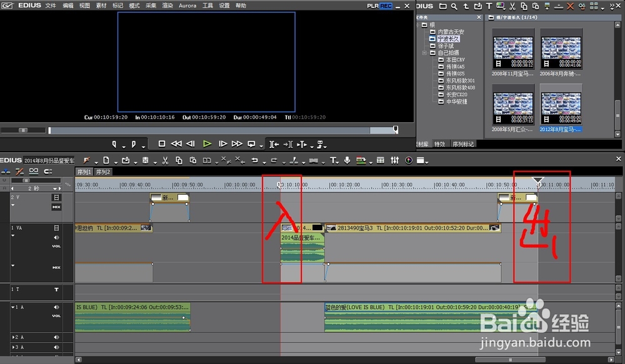Open the 素材 menu in the menu bar
The width and height of the screenshot is (625, 364).
point(101,6)
